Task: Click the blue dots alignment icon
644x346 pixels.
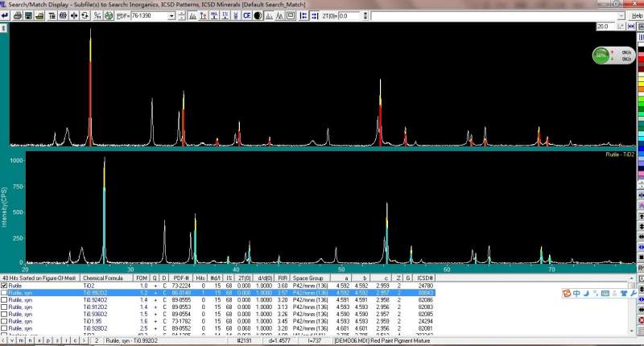Action: point(314,15)
